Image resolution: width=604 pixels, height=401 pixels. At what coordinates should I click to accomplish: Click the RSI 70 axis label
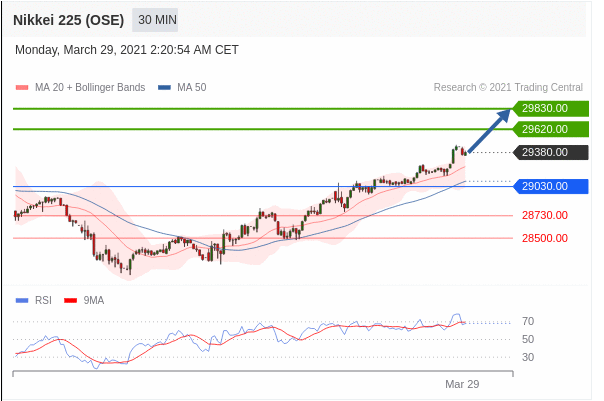point(528,321)
